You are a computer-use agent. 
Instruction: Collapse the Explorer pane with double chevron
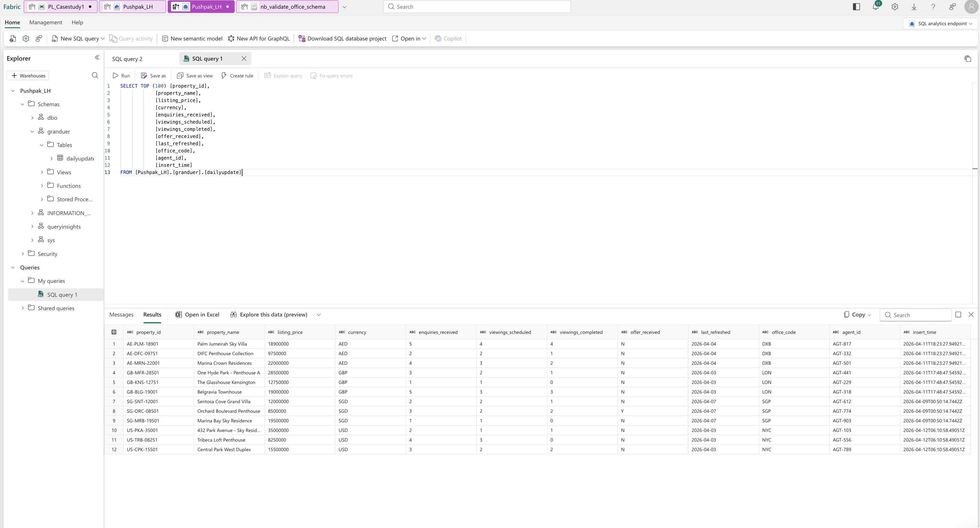[x=97, y=57]
